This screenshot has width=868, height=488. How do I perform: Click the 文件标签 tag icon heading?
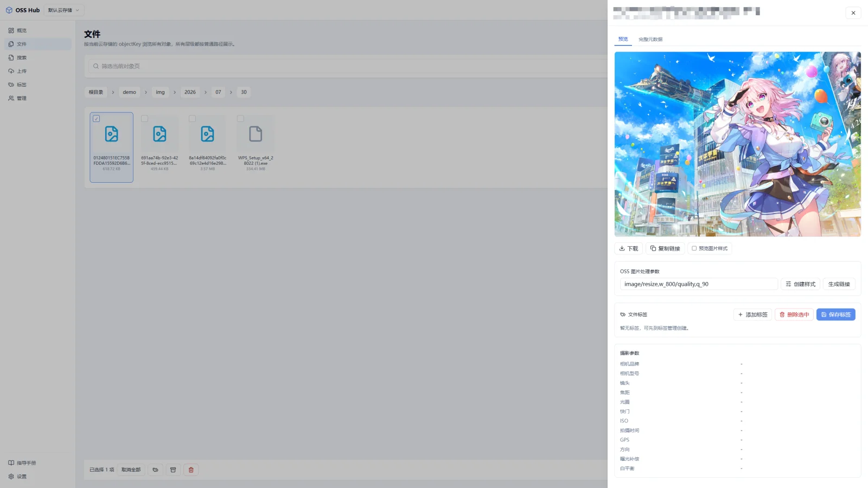(623, 314)
